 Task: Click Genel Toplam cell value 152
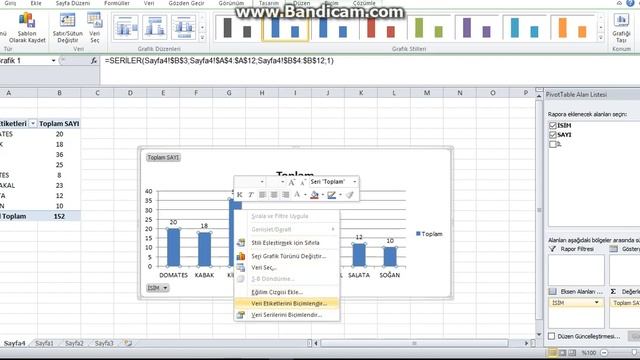point(59,216)
